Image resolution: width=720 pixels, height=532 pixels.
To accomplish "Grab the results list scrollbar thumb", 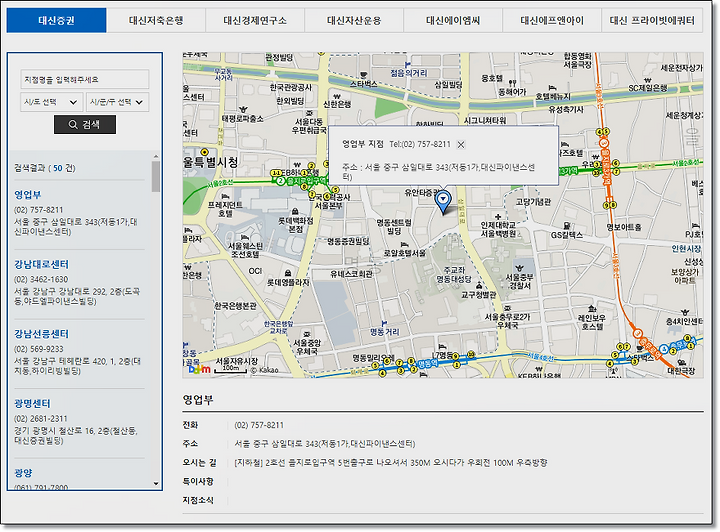I will 156,176.
